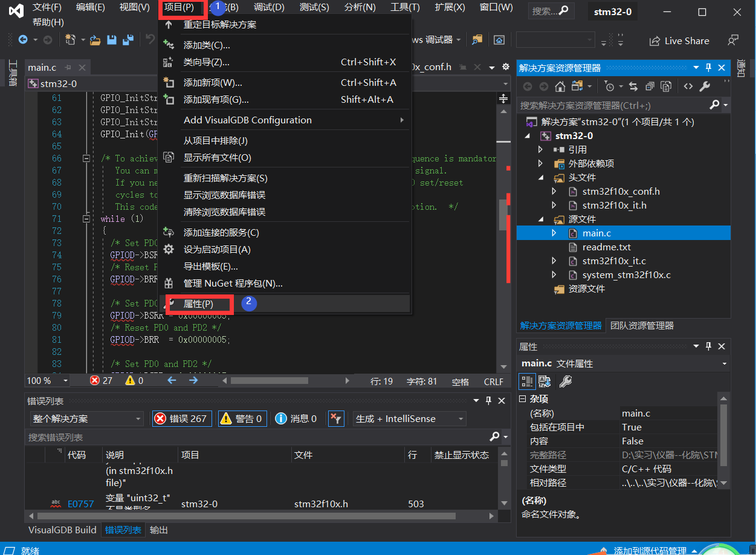Click the Solution Explorer search field
Screen dimensions: 756x555
613,105
